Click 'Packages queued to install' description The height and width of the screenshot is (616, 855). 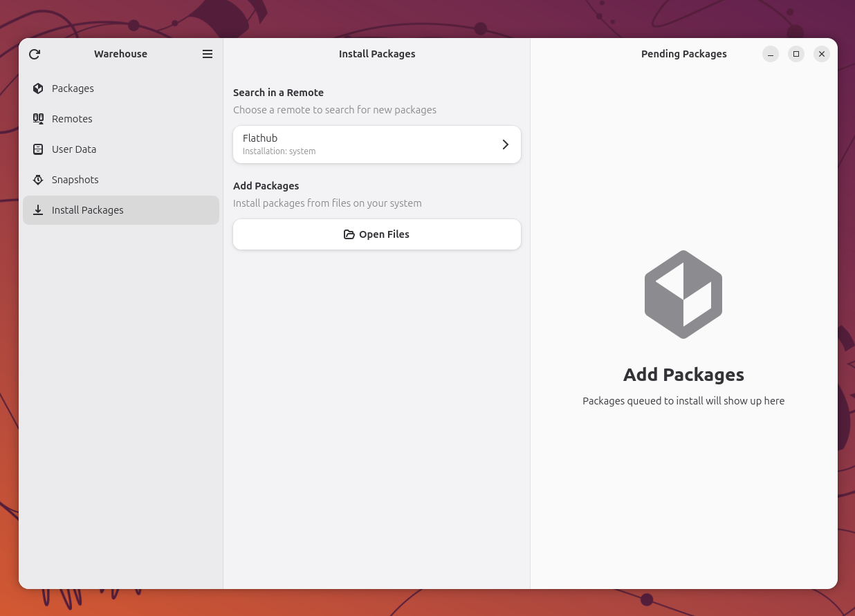[683, 401]
